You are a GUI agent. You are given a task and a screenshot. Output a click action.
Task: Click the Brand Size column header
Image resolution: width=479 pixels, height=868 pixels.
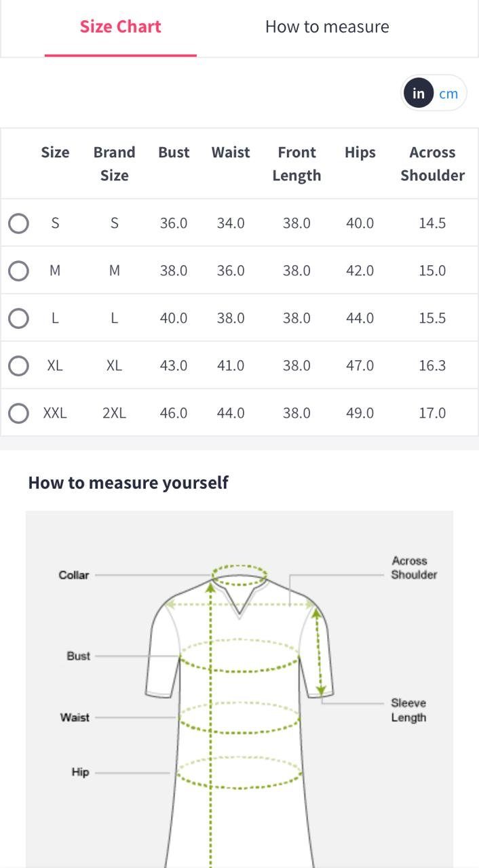coord(114,163)
